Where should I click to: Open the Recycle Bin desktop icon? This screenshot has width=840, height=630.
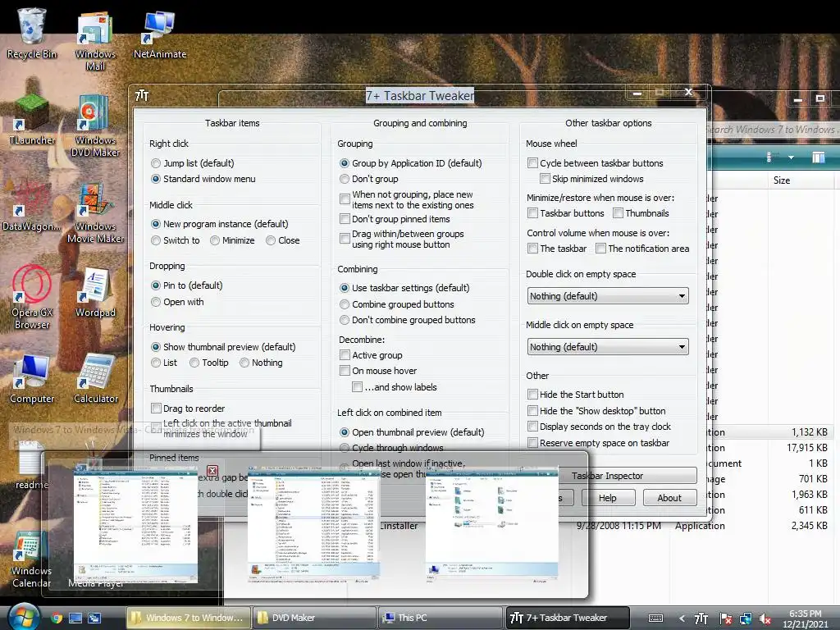[32, 32]
